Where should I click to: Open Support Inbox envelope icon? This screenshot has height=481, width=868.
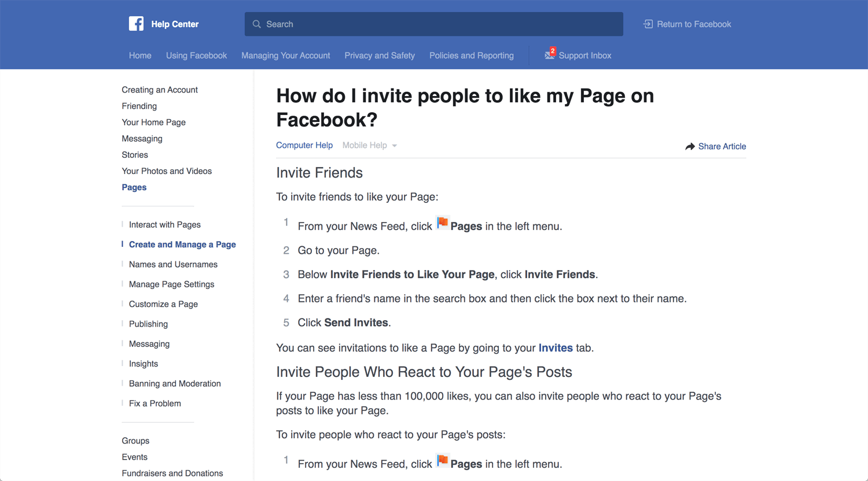(550, 55)
